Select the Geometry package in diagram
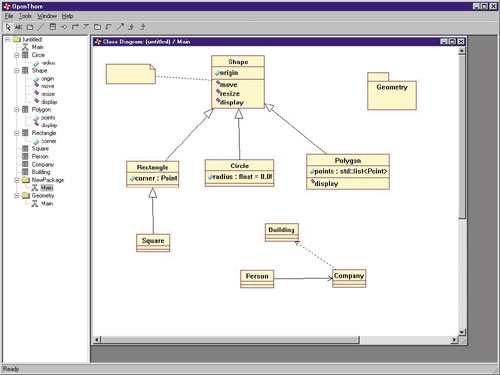500x375 pixels. pos(392,91)
